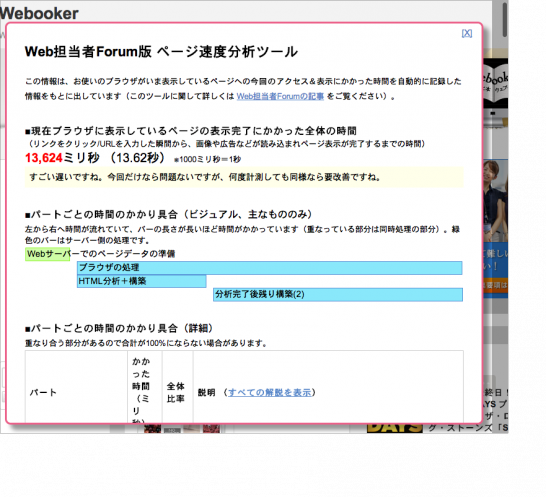The width and height of the screenshot is (546, 497).
Task: Click the red 13,624 millisecond value
Action: click(x=44, y=158)
